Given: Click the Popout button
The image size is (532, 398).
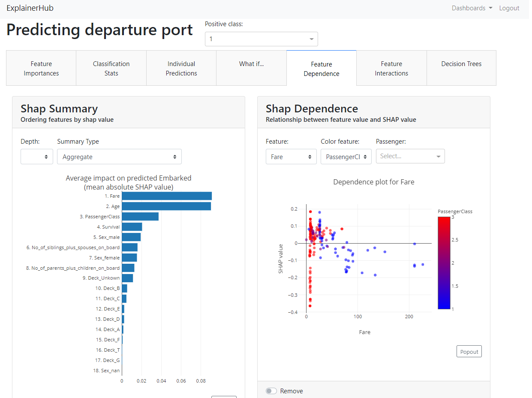Looking at the screenshot, I should (469, 352).
